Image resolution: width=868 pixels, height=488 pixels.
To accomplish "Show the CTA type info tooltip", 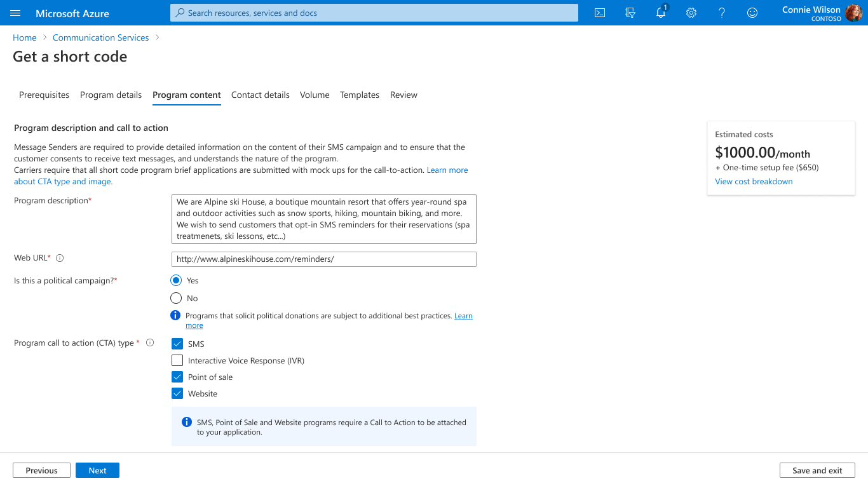I will point(150,342).
